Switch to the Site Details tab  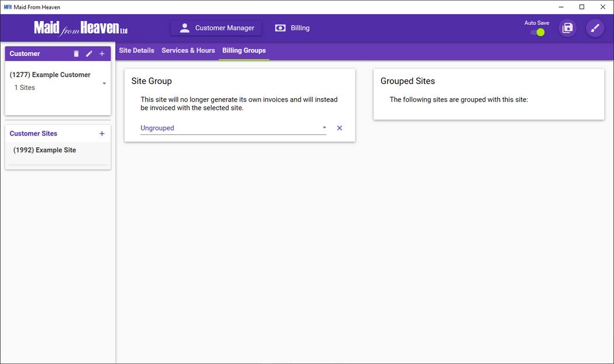coord(136,51)
